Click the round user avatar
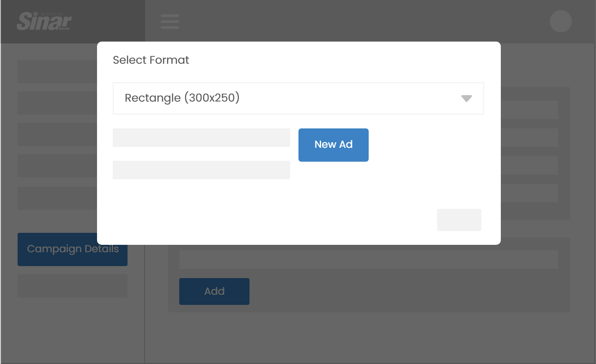596x364 pixels. (560, 21)
